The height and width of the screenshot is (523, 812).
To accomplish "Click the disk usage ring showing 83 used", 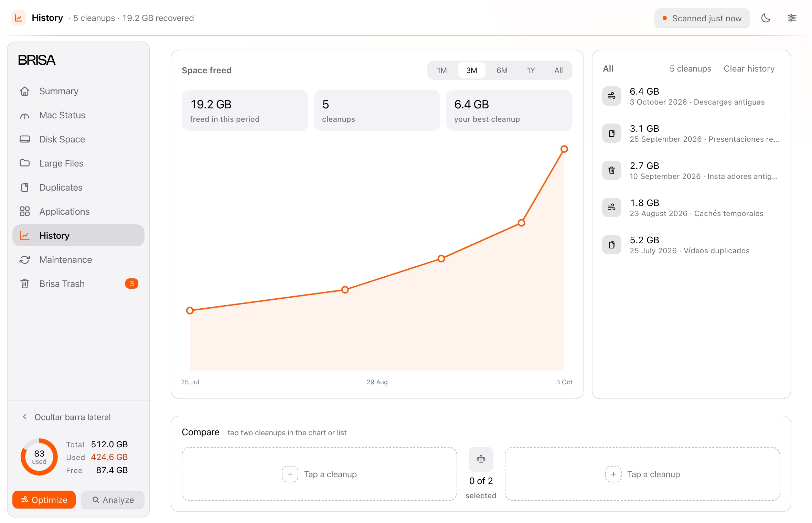I will (x=39, y=457).
